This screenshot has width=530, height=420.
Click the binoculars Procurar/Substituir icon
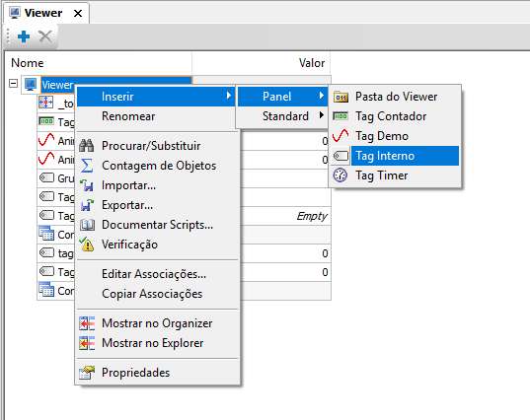coord(87,146)
